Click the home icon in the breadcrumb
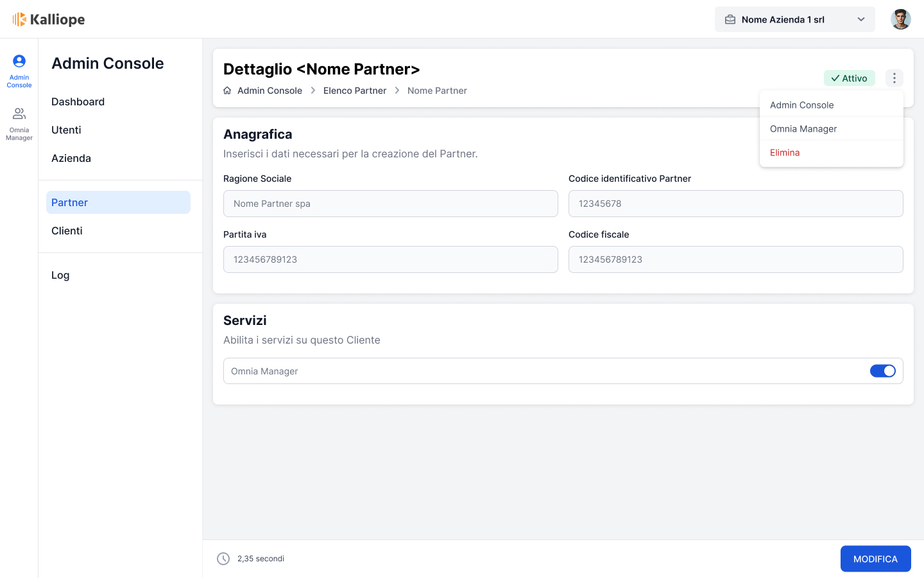 [227, 91]
